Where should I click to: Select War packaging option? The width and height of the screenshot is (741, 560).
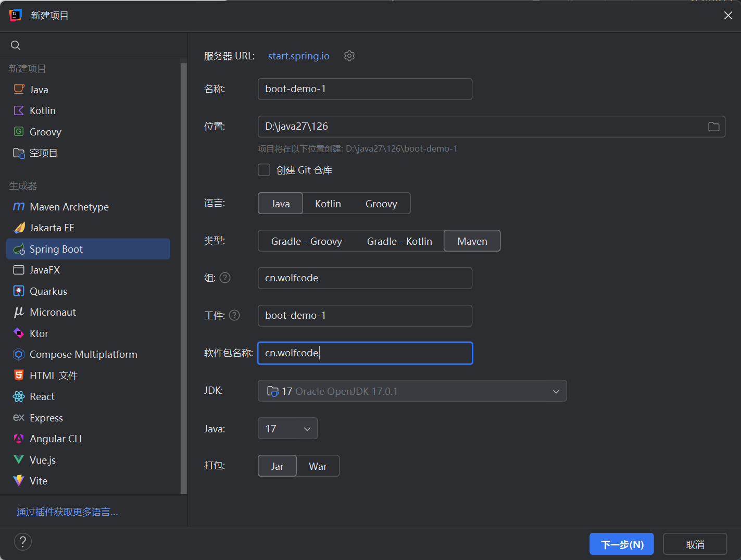(318, 466)
